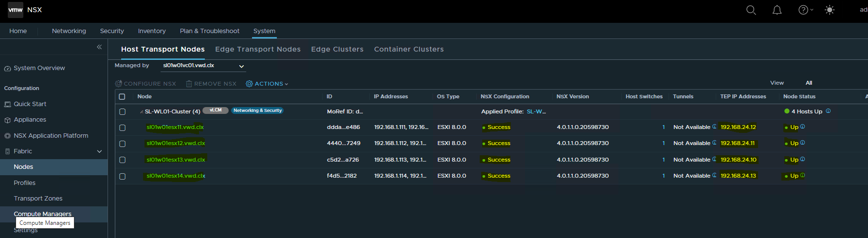The height and width of the screenshot is (238, 868).
Task: Open host sl01w01esx14.vwd.clx link
Action: pos(176,176)
